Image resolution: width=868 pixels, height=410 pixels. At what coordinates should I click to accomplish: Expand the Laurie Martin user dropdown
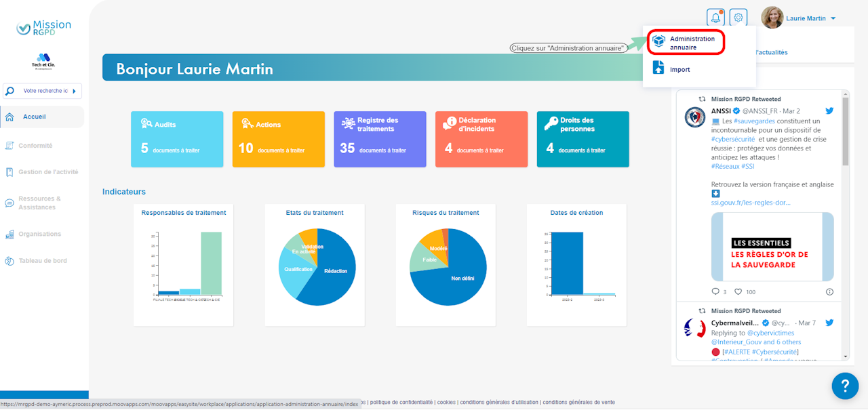click(833, 19)
